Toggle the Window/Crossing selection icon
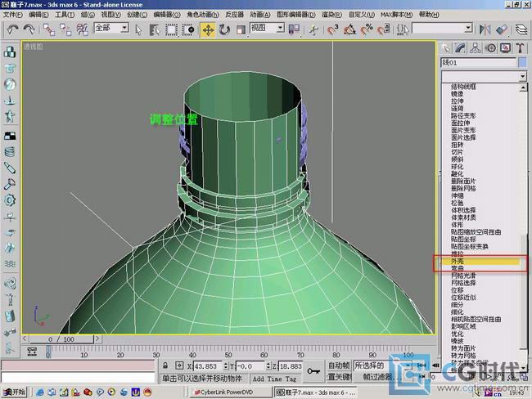This screenshot has width=532, height=399. 188,29
